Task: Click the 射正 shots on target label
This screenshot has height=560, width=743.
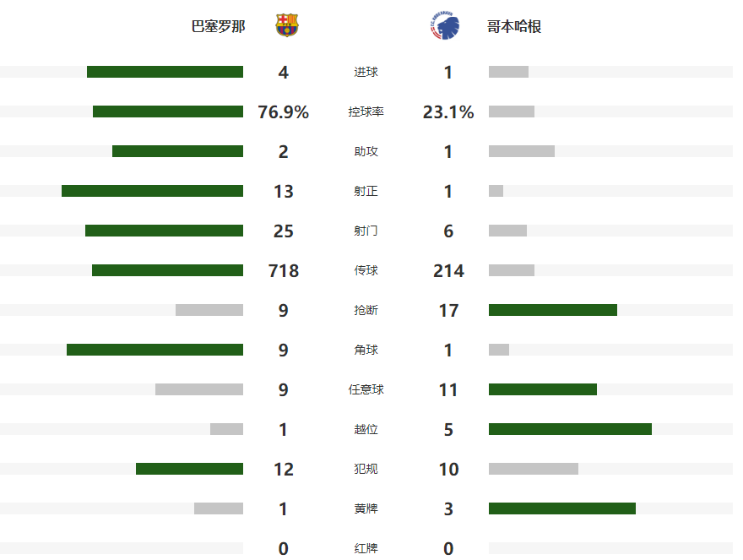Action: click(x=366, y=192)
